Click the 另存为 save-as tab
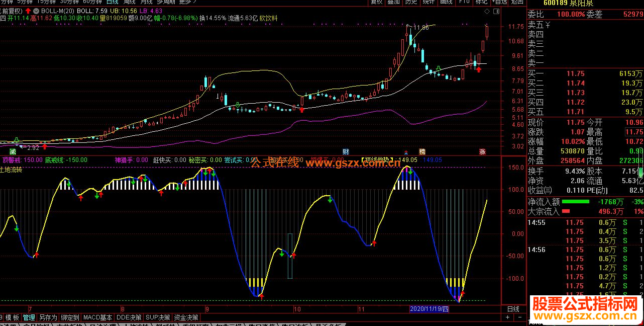 [48, 317]
